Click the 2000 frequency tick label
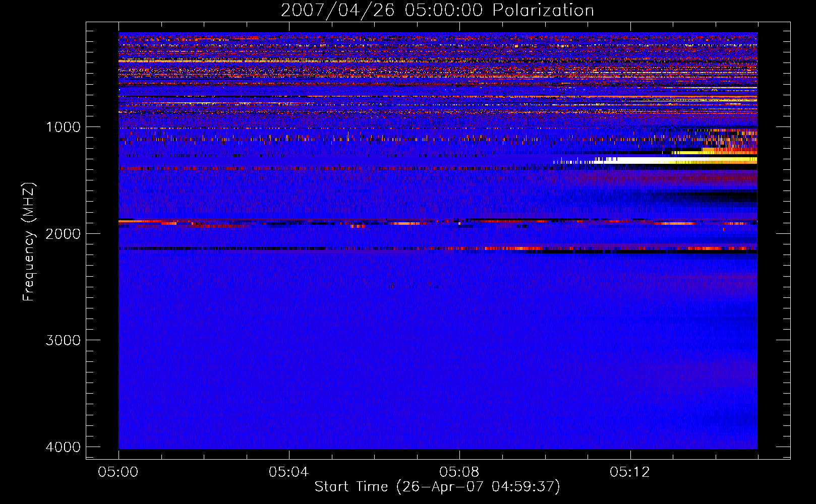The height and width of the screenshot is (504, 816). pyautogui.click(x=63, y=234)
